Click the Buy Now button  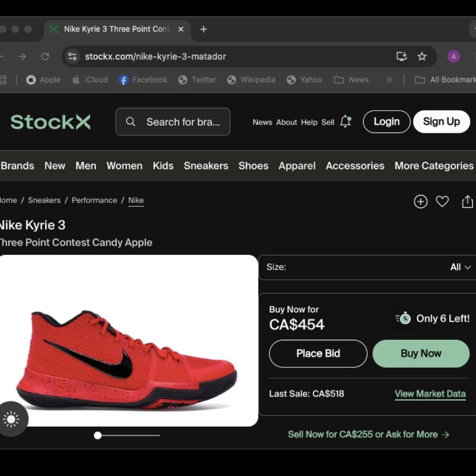point(421,354)
